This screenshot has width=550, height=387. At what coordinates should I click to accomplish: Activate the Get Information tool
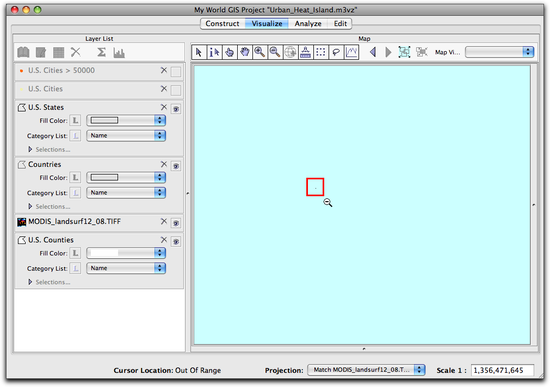click(x=214, y=52)
